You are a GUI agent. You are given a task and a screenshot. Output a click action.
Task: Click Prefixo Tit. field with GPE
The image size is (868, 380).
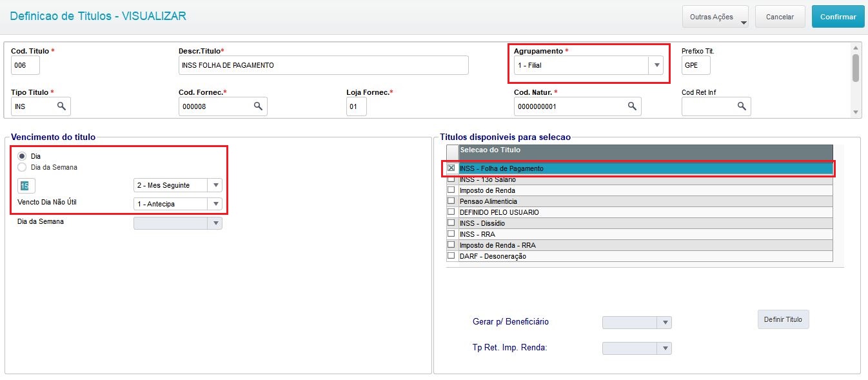point(696,65)
